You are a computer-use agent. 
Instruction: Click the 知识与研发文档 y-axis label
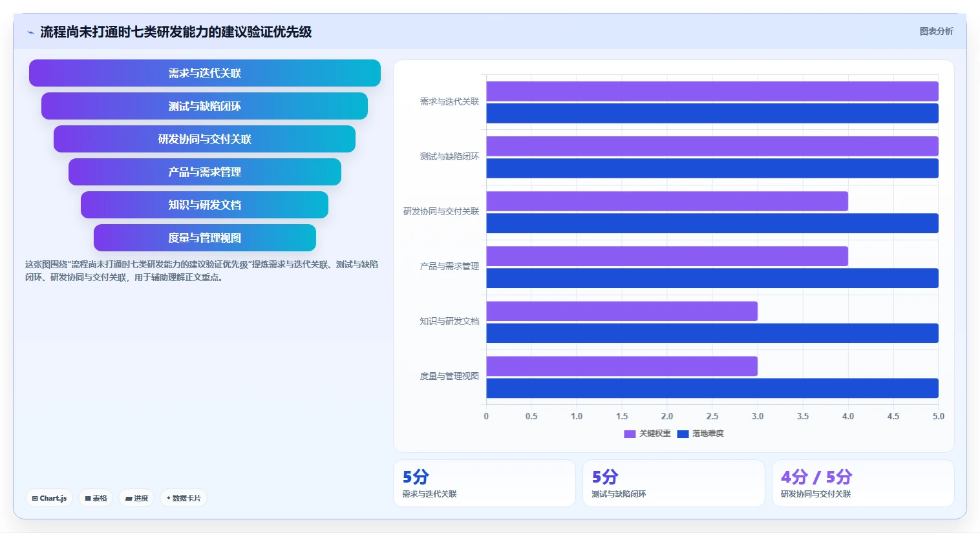[x=449, y=321]
